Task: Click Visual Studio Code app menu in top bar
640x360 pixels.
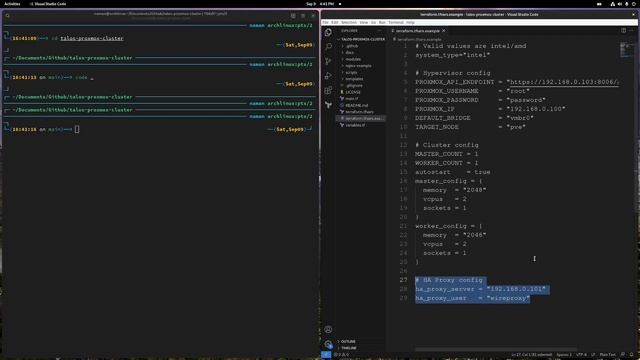Action: click(48, 4)
